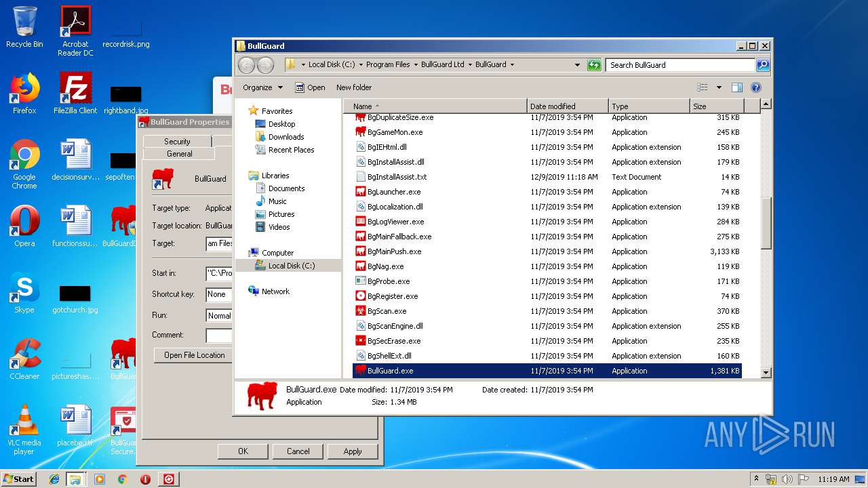
Task: Click scrollbar up arrow in file list
Action: [766, 104]
